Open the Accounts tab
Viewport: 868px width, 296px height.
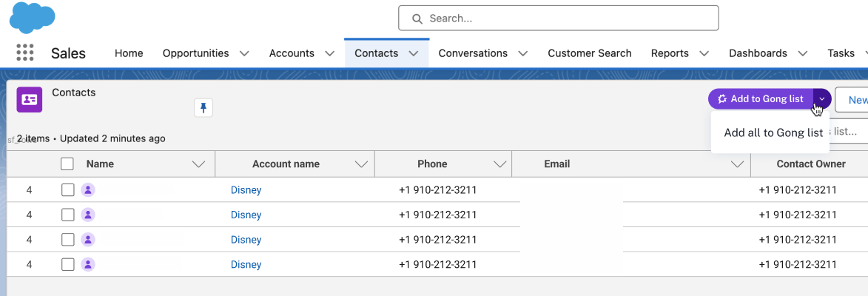pos(292,53)
